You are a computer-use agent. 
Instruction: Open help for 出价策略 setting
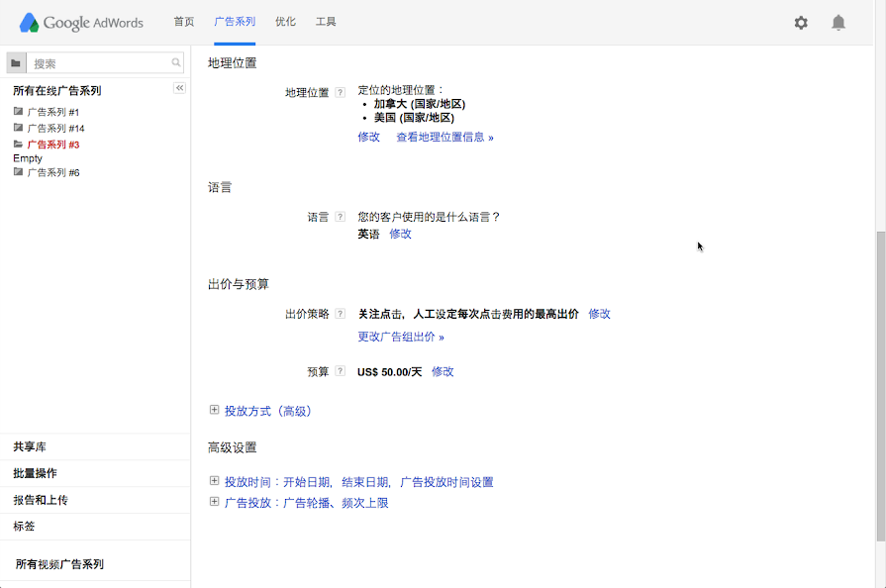[x=341, y=313]
